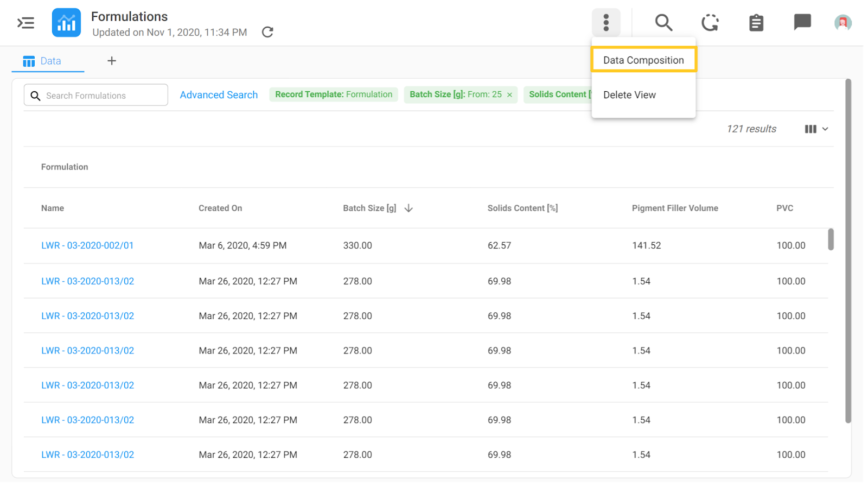Viewport: 868px width, 487px height.
Task: Focus the Search Formulations input field
Action: 96,95
